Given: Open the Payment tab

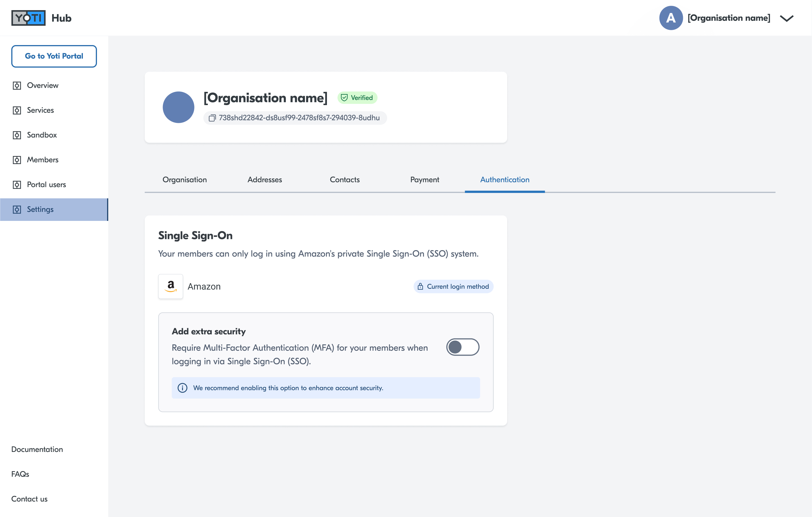Looking at the screenshot, I should [x=424, y=180].
